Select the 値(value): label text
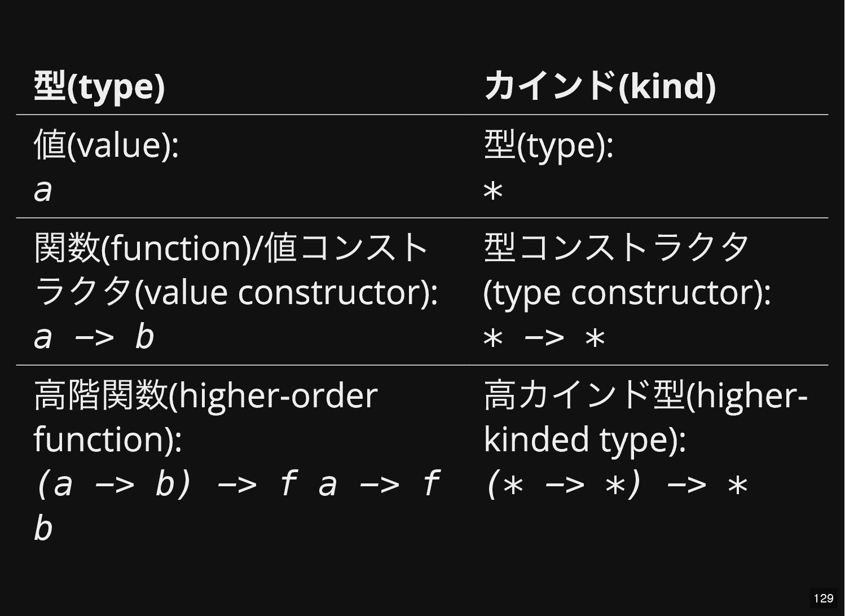845x616 pixels. pos(106,144)
